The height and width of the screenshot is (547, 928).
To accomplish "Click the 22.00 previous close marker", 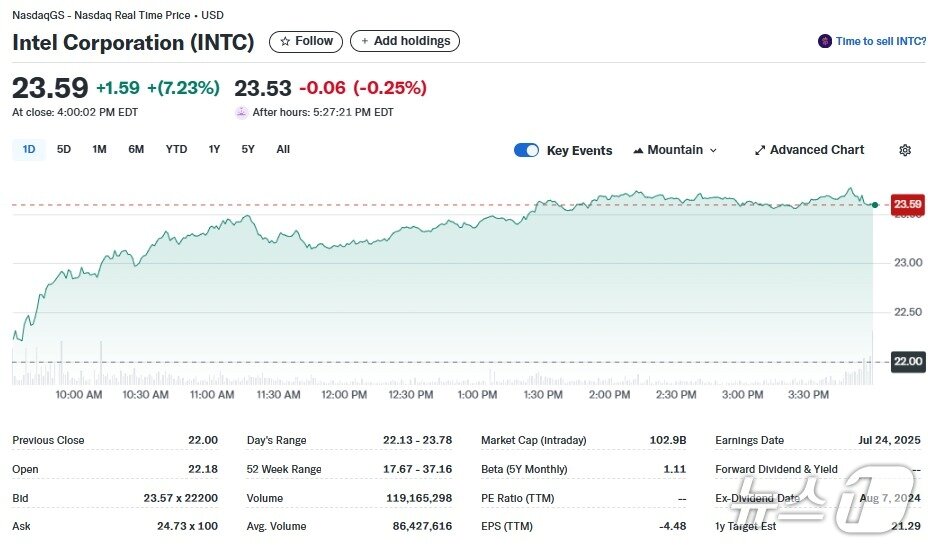I will coord(908,361).
